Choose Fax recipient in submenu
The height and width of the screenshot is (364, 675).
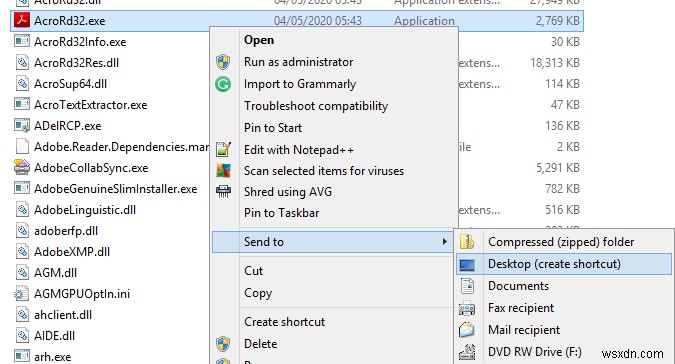pyautogui.click(x=521, y=308)
